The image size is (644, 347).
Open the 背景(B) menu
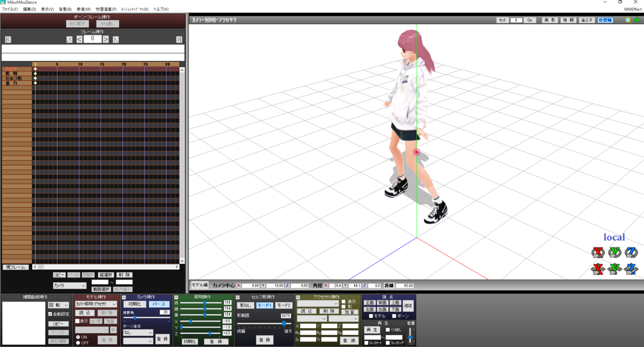[65, 9]
